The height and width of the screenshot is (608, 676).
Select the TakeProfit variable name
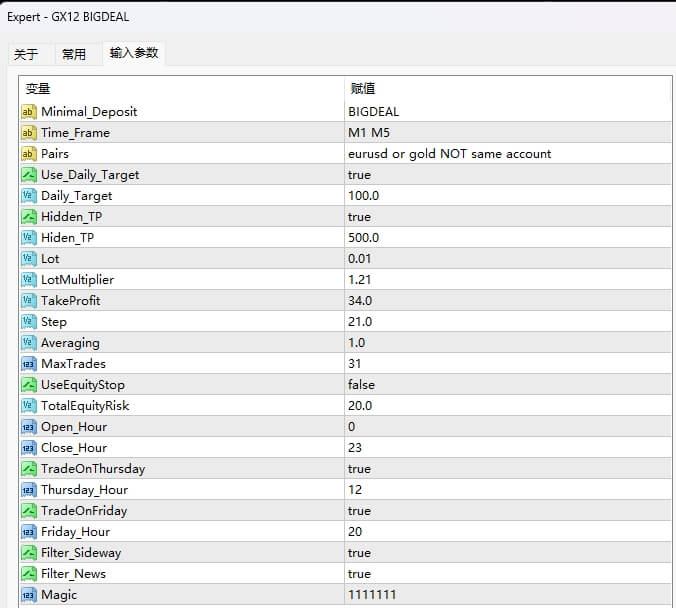[x=71, y=301]
